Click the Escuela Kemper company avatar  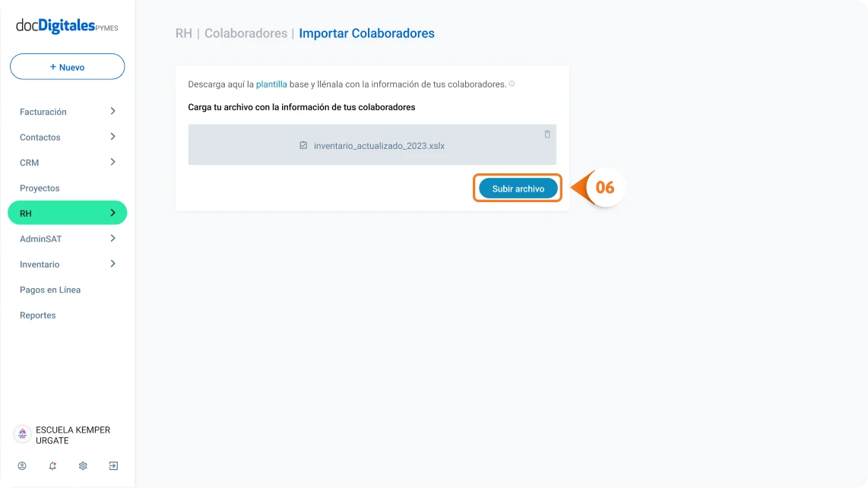tap(22, 434)
